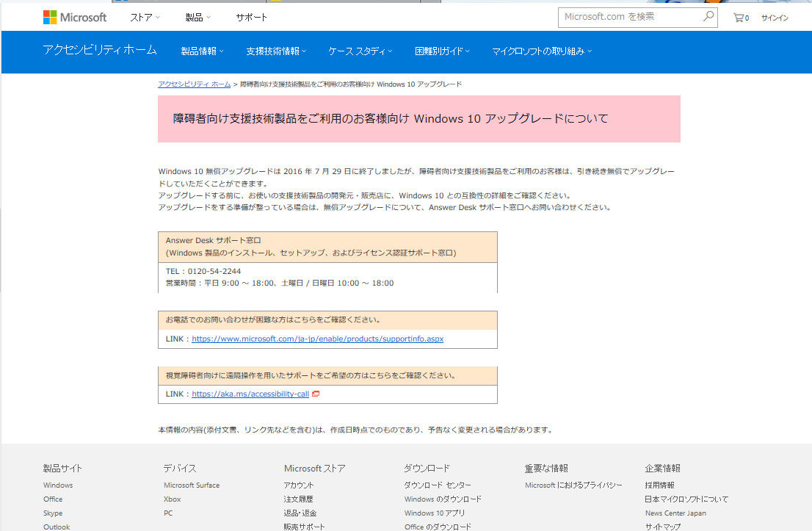Open footer News Center Japan link

pyautogui.click(x=675, y=513)
